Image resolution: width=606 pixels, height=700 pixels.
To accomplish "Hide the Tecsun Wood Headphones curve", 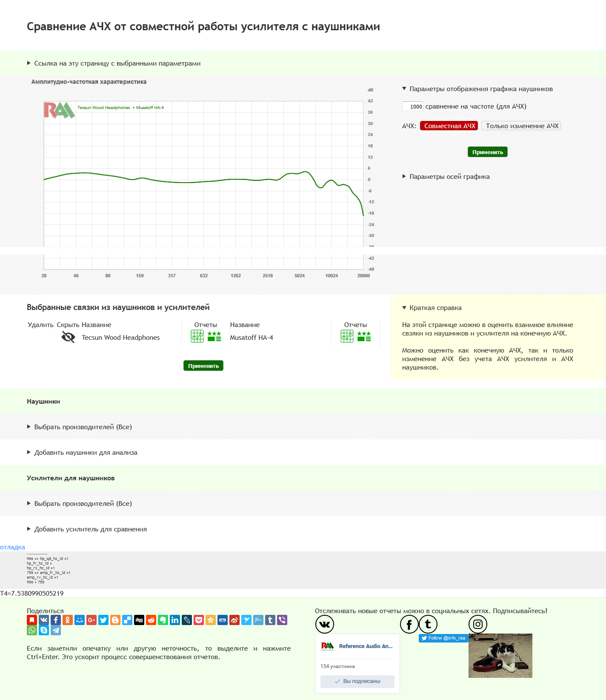I will coord(68,337).
